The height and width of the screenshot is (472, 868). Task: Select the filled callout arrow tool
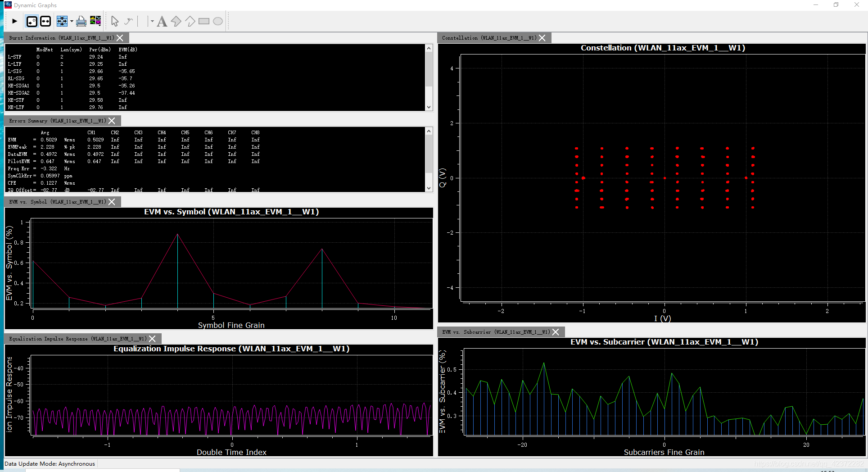176,21
